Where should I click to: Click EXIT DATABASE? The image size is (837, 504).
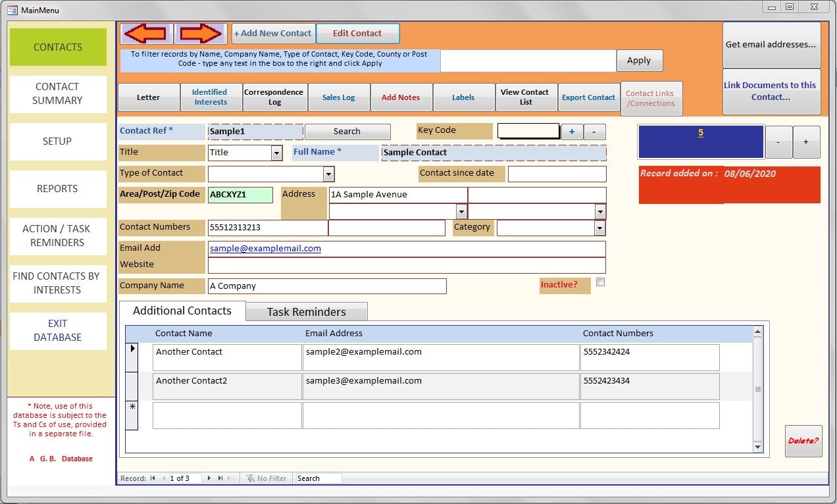pyautogui.click(x=58, y=330)
